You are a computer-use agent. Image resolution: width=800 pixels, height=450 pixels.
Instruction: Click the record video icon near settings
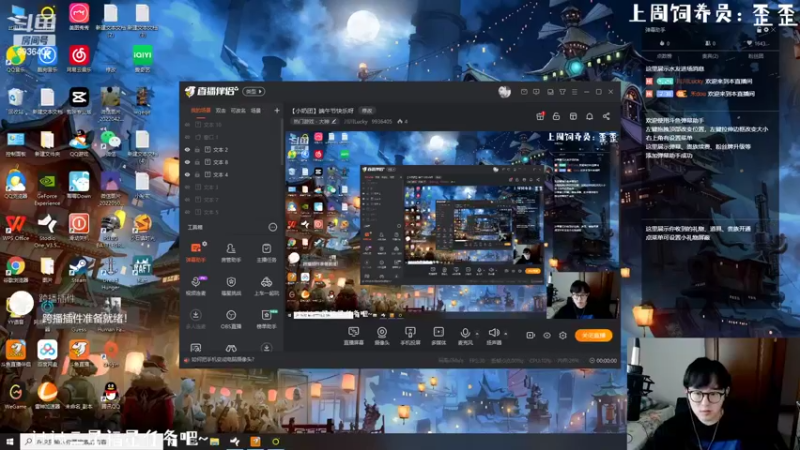click(531, 335)
